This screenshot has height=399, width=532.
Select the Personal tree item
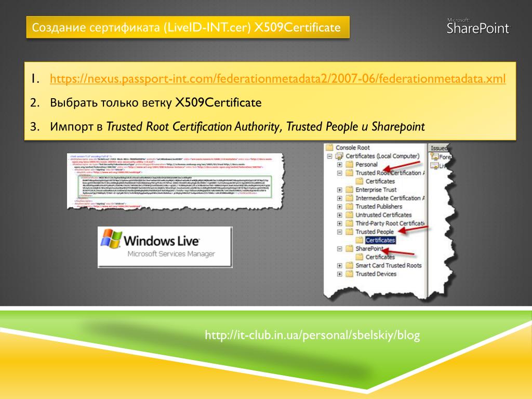366,165
